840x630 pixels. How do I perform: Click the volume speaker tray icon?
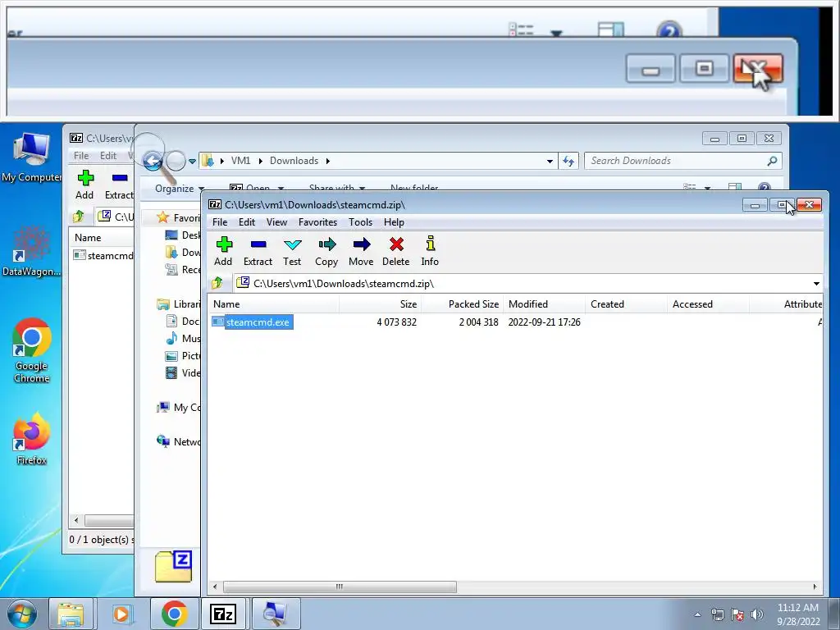pos(757,614)
